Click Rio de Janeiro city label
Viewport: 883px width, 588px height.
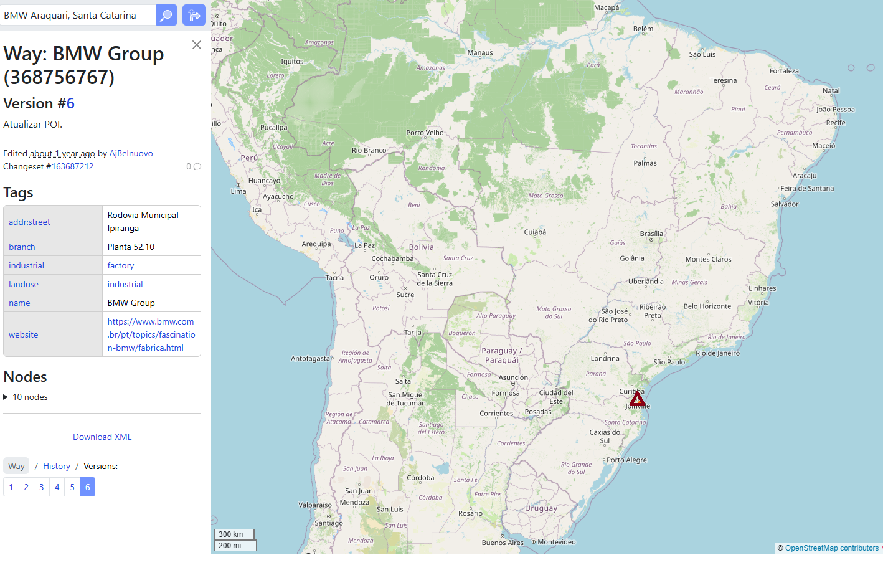718,353
